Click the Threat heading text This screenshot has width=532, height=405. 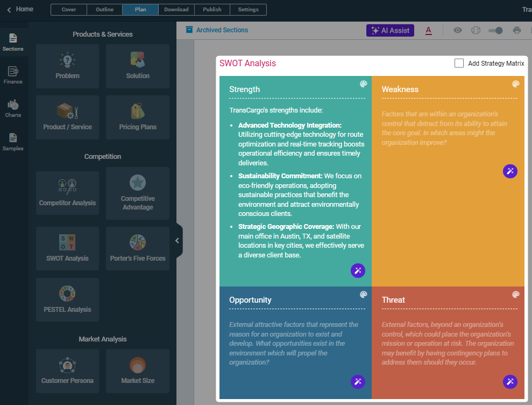click(393, 300)
